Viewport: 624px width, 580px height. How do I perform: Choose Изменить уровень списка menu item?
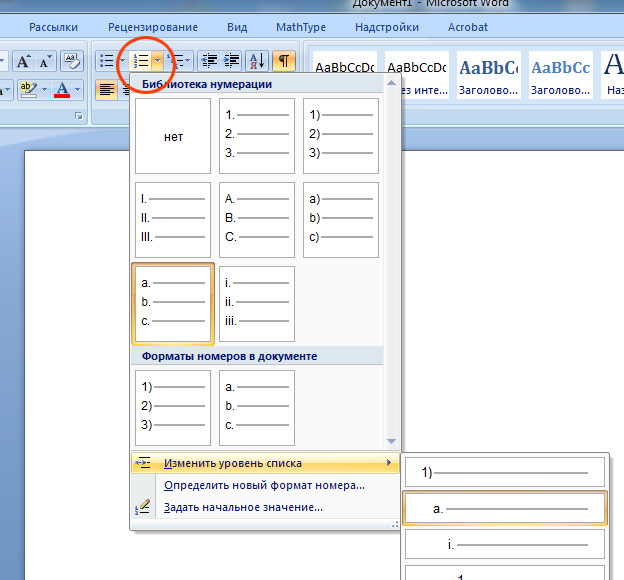[x=265, y=463]
